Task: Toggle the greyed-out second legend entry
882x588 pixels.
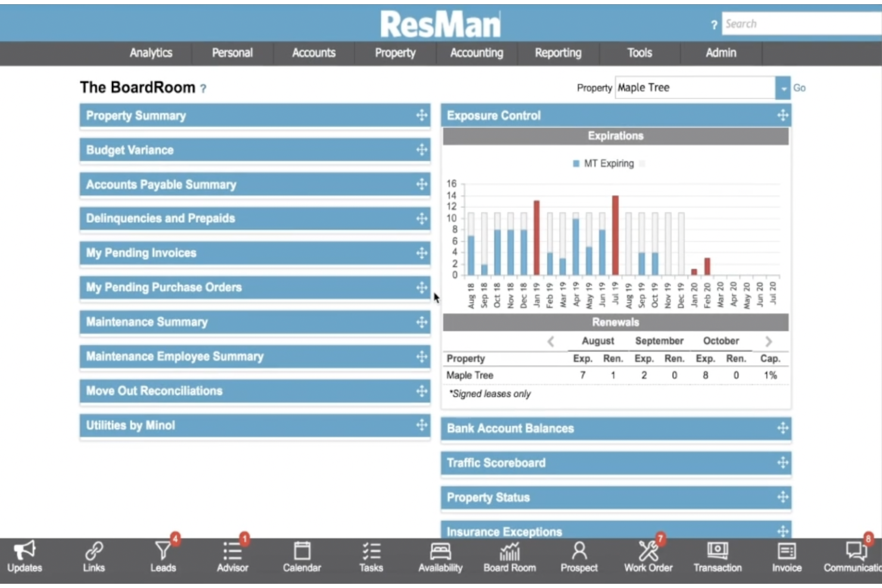Action: point(642,164)
